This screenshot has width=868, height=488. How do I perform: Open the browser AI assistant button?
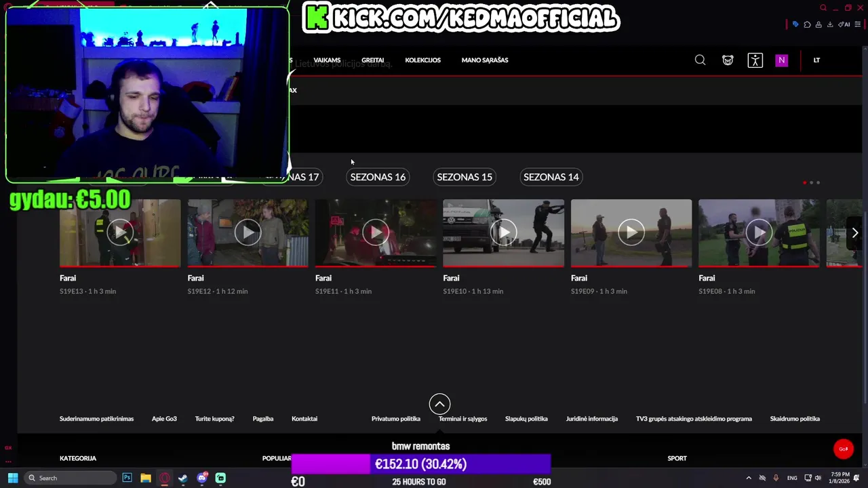click(x=844, y=24)
